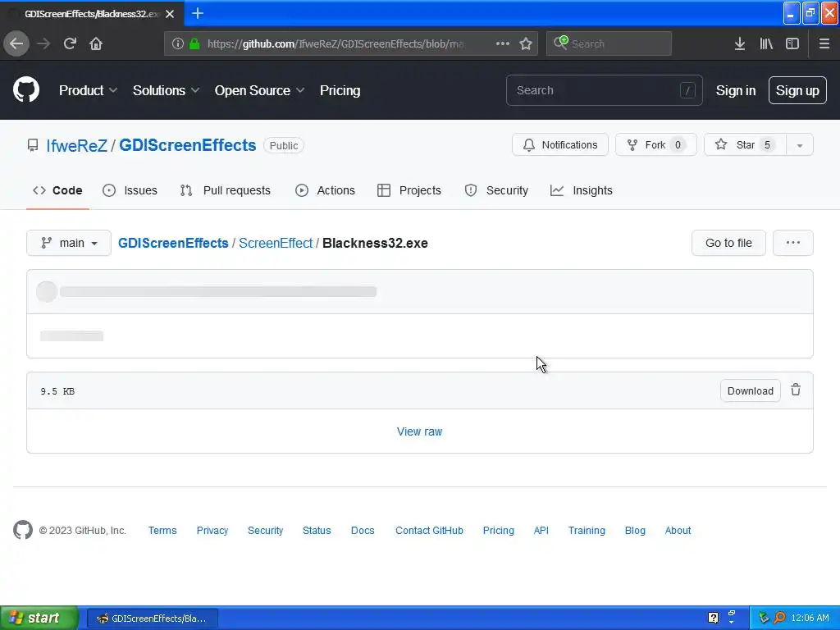This screenshot has width=840, height=630.
Task: Close the GDIScreenEffects browser tab
Action: [x=170, y=14]
